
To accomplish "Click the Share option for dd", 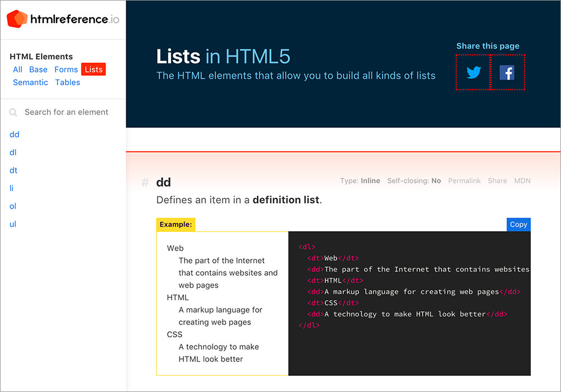I will (497, 181).
